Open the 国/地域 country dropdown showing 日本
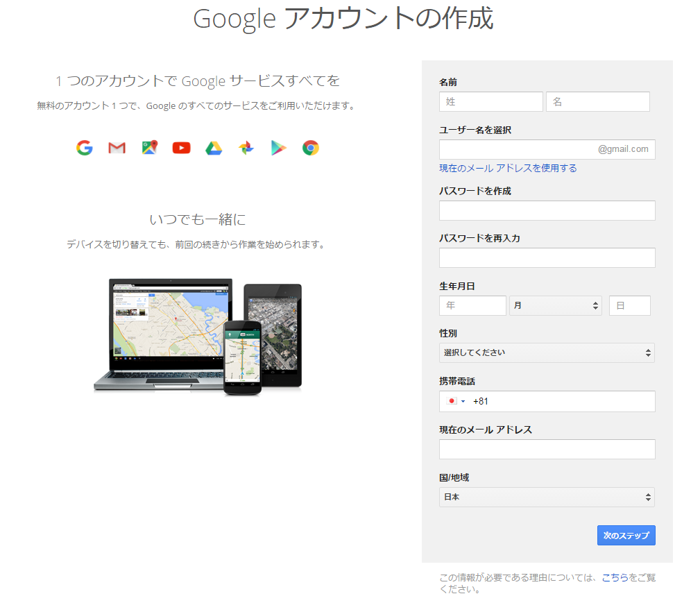700x612 pixels. point(547,497)
